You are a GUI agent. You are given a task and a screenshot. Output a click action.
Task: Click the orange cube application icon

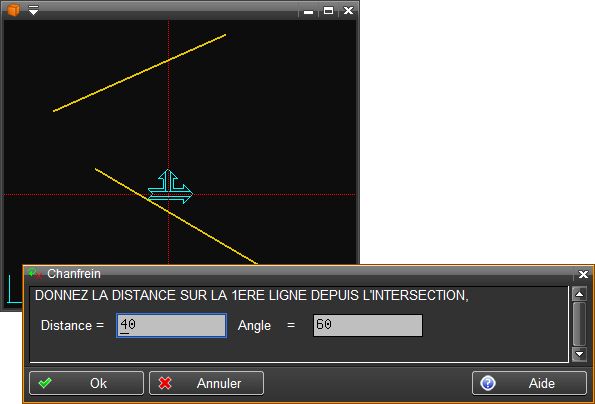pyautogui.click(x=14, y=10)
